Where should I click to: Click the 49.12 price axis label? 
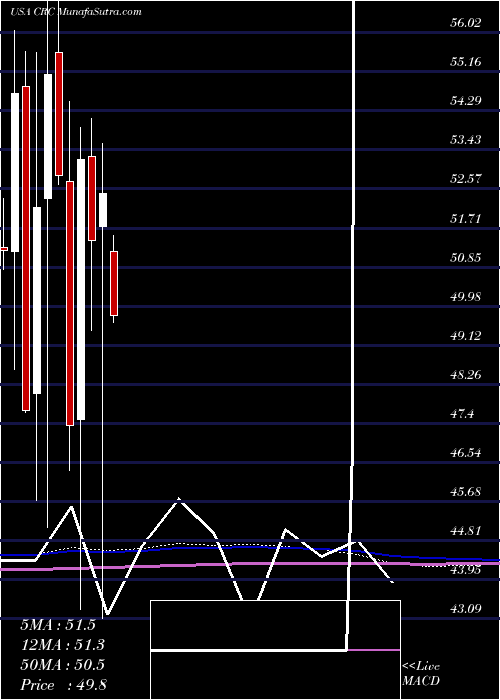pyautogui.click(x=465, y=336)
